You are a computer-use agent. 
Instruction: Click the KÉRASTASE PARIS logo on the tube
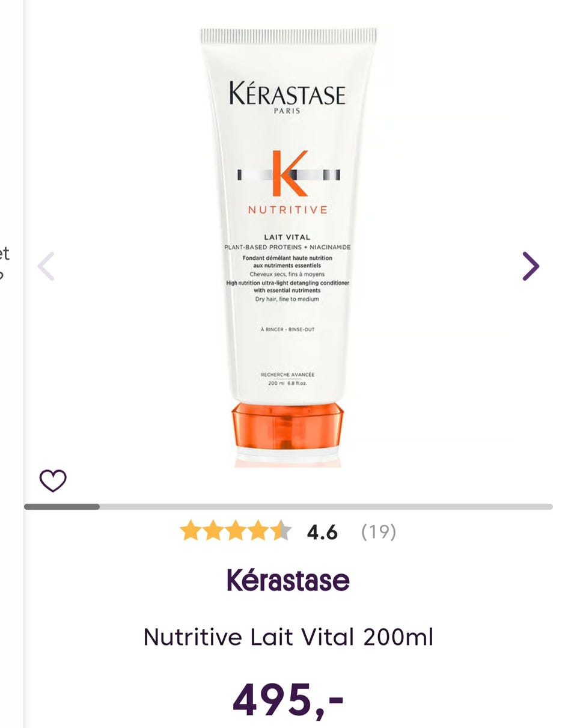coord(287,98)
